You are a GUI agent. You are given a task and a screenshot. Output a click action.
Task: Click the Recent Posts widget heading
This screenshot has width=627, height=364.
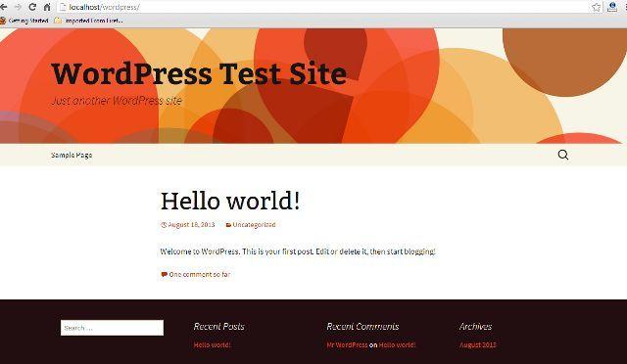pyautogui.click(x=219, y=327)
